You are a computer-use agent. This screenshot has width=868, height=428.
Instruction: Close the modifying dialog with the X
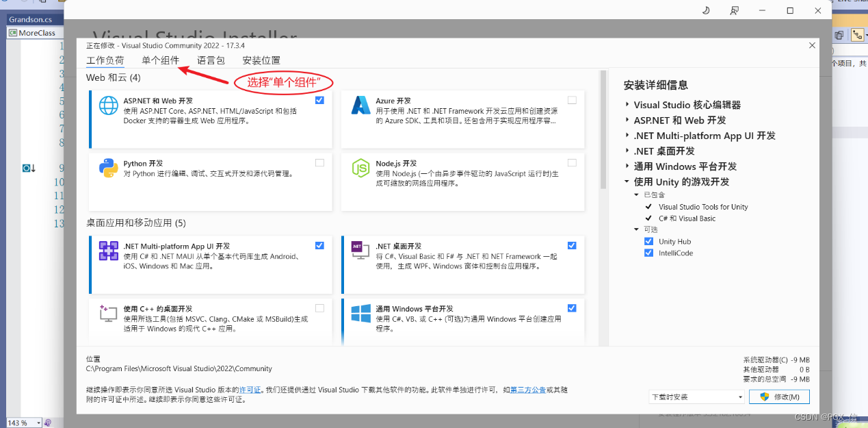click(x=812, y=45)
